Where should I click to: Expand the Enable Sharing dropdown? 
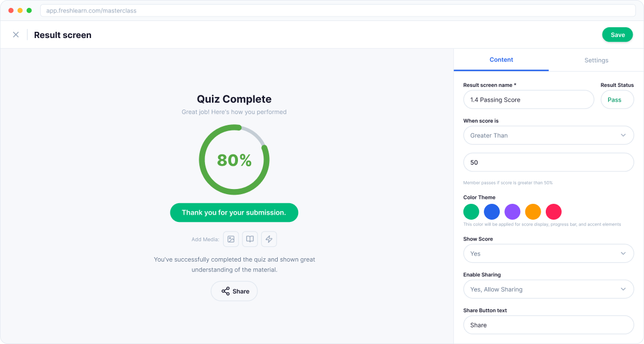(548, 289)
